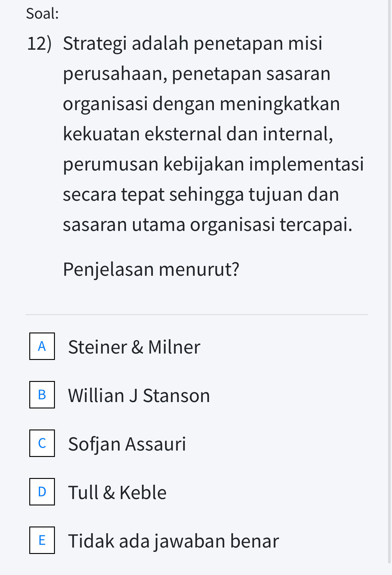The image size is (392, 575).
Task: Select answer option C, Sofjan Assauri
Action: point(127,444)
